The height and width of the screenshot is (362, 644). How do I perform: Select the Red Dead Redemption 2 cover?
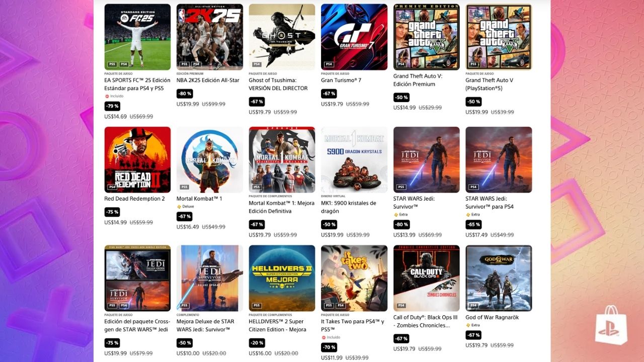(137, 160)
